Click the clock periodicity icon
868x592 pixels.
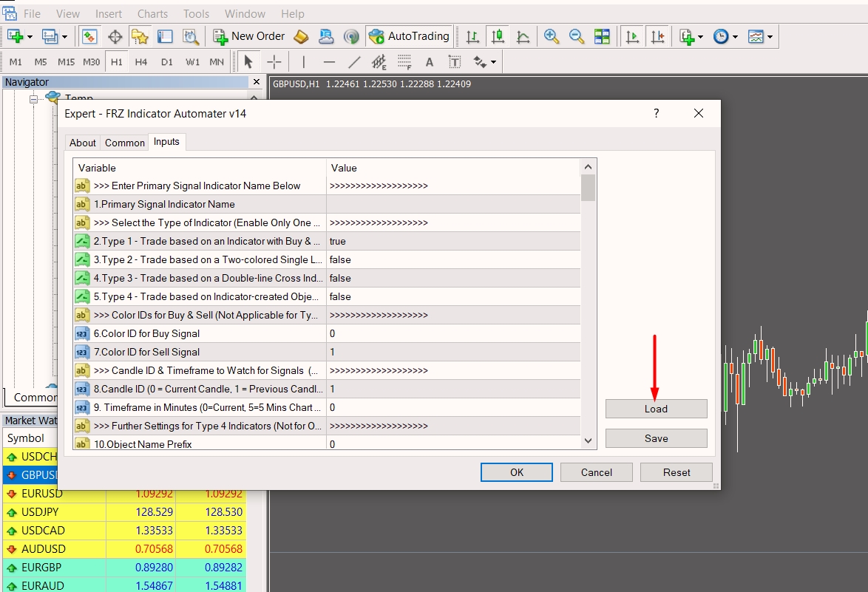721,36
